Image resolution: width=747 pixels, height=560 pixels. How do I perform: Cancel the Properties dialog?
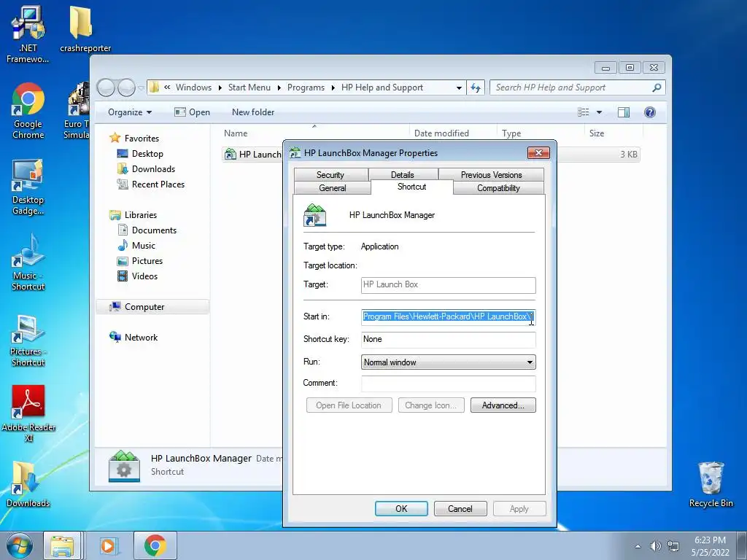point(460,508)
